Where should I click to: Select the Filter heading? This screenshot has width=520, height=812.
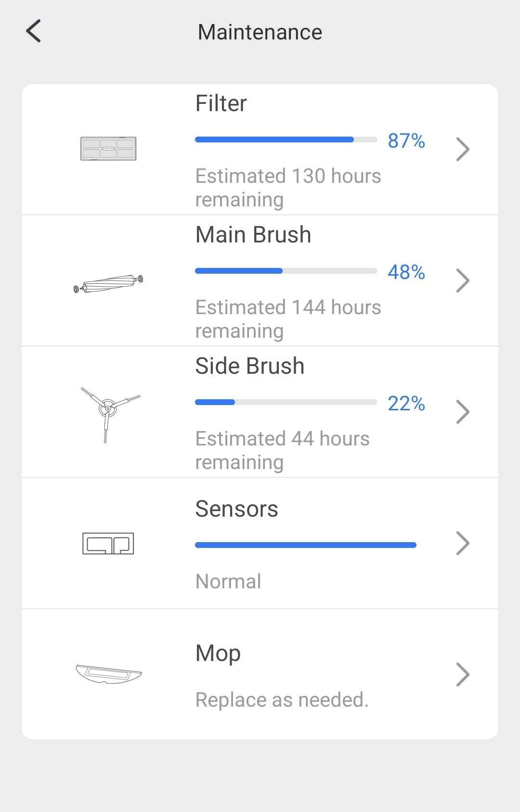221,103
